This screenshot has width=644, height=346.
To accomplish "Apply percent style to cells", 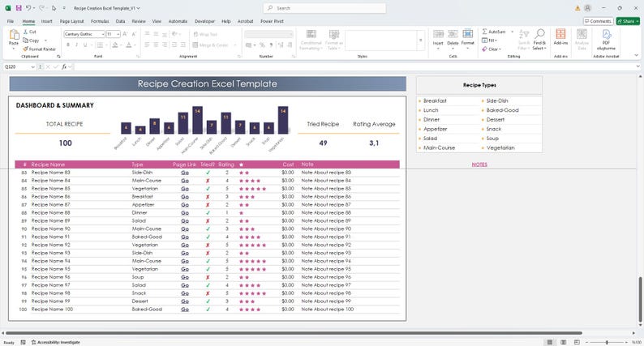I will click(262, 45).
